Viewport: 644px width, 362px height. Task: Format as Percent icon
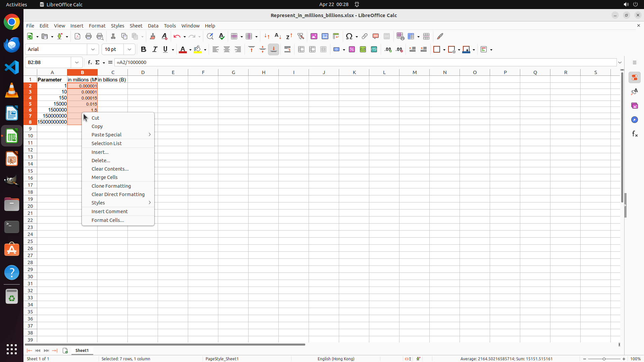click(352, 50)
